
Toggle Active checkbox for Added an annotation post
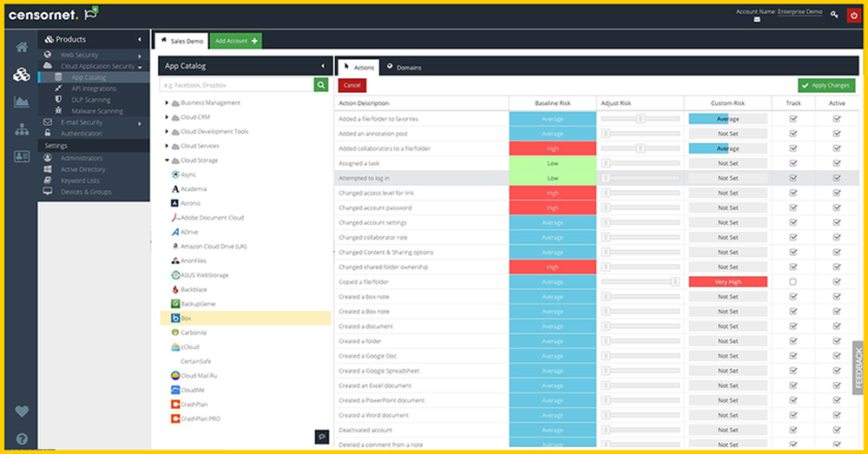click(x=837, y=134)
